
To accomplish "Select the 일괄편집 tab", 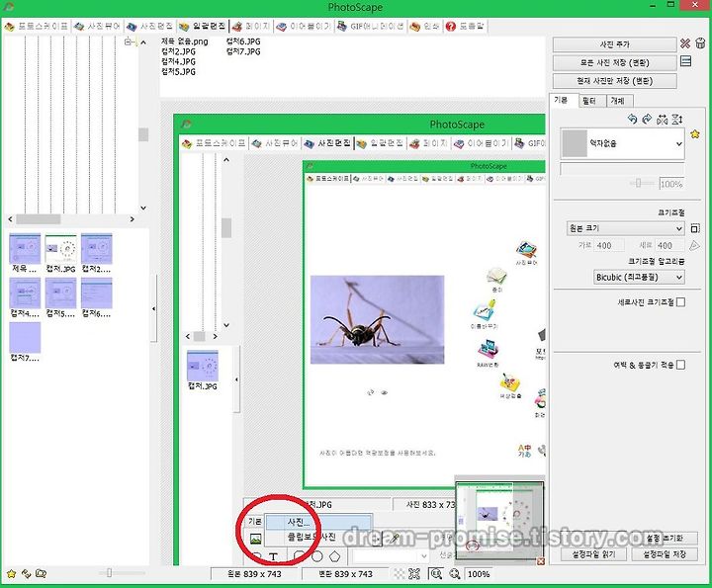I will click(203, 27).
